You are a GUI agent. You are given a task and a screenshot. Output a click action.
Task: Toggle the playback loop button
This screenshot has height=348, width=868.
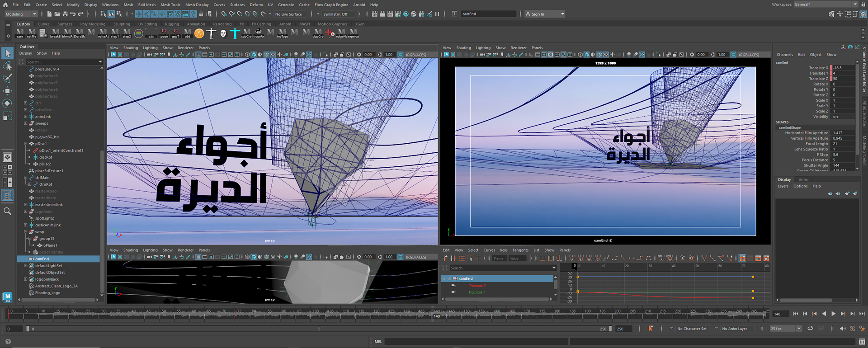point(810,329)
